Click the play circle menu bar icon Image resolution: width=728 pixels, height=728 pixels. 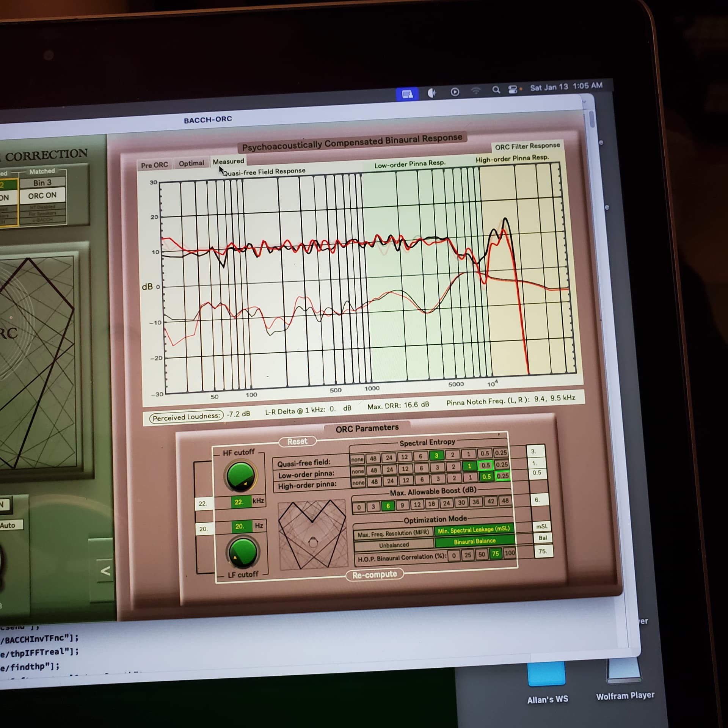[x=455, y=92]
